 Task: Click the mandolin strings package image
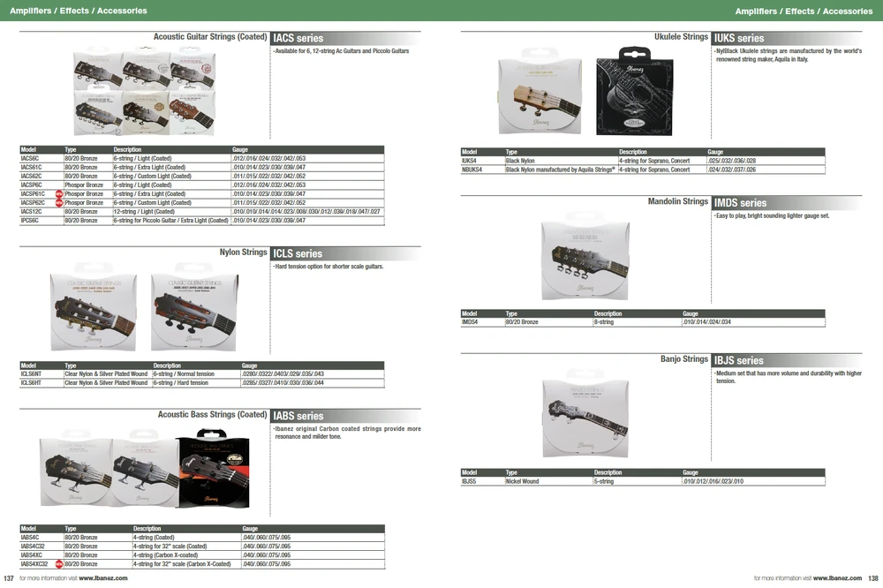585,257
